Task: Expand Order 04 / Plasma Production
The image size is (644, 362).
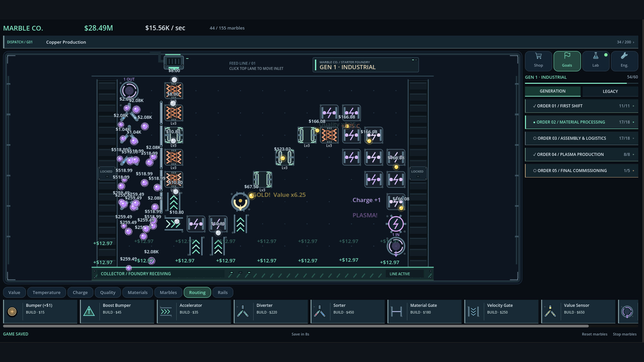Action: click(582, 154)
